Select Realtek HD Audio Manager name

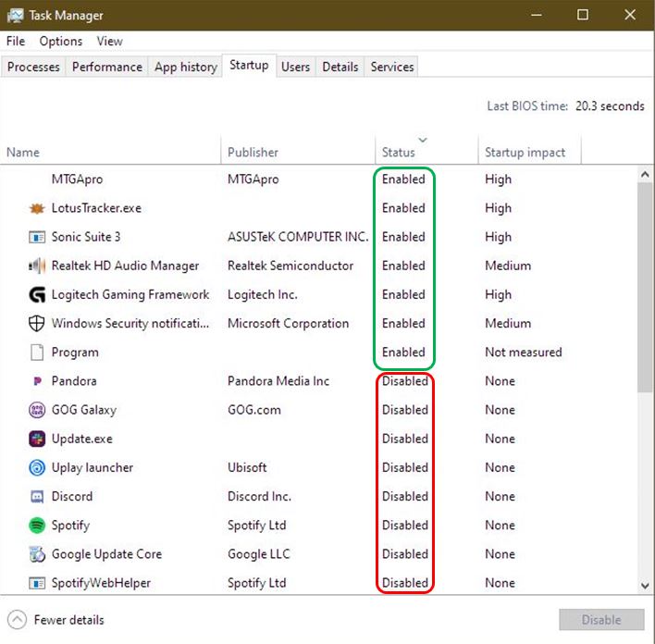tap(125, 266)
